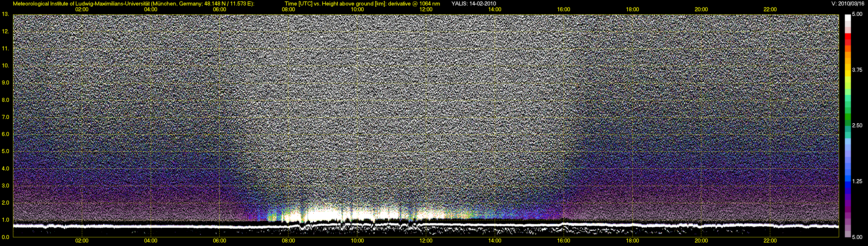
Task: Click the 5.00 label at colorbar bottom
Action: point(857,237)
